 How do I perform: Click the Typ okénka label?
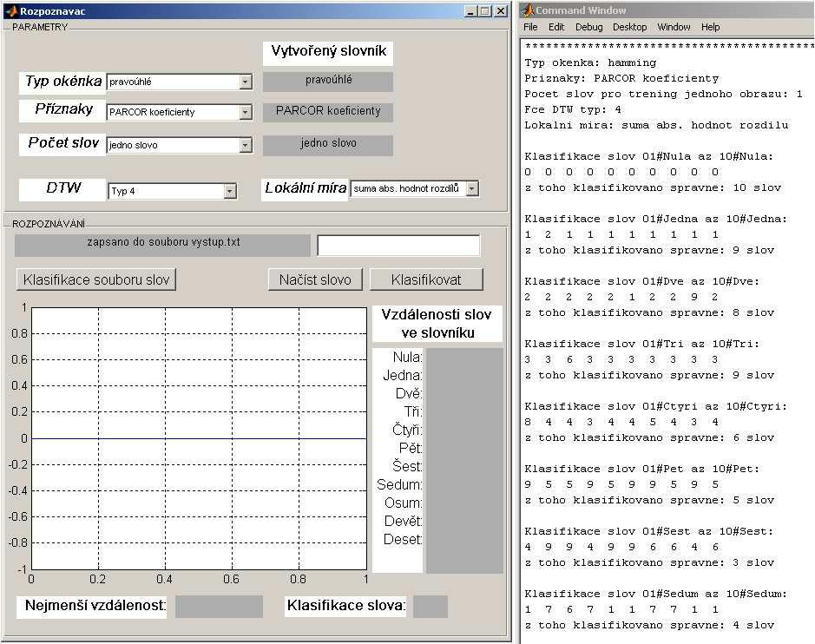point(62,82)
